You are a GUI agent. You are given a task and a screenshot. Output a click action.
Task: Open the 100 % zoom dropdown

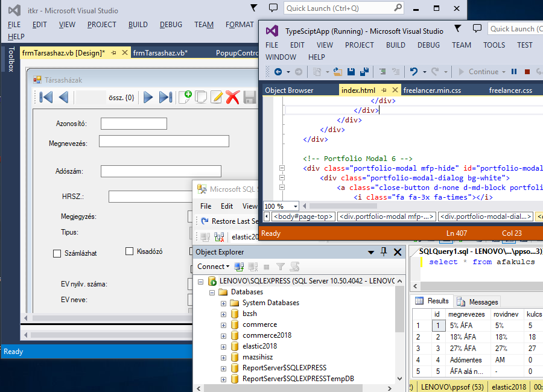click(295, 206)
